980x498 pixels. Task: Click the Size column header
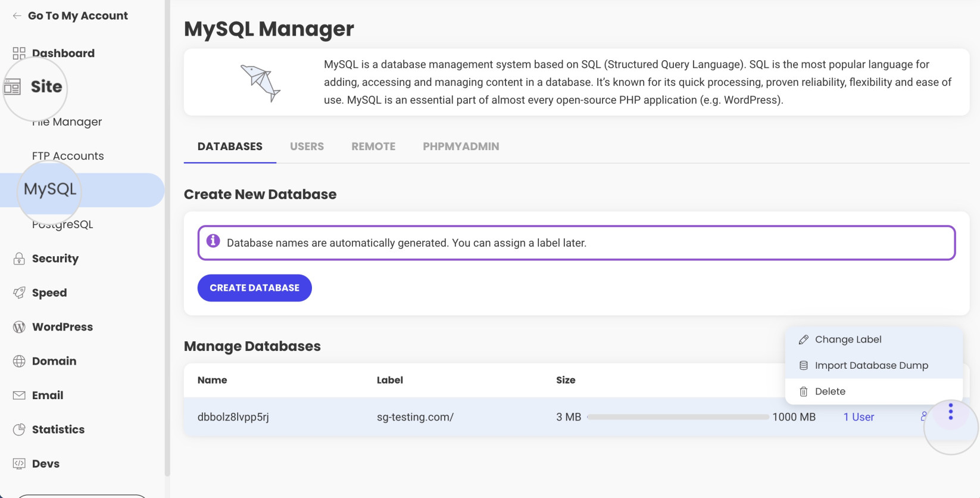pyautogui.click(x=566, y=380)
